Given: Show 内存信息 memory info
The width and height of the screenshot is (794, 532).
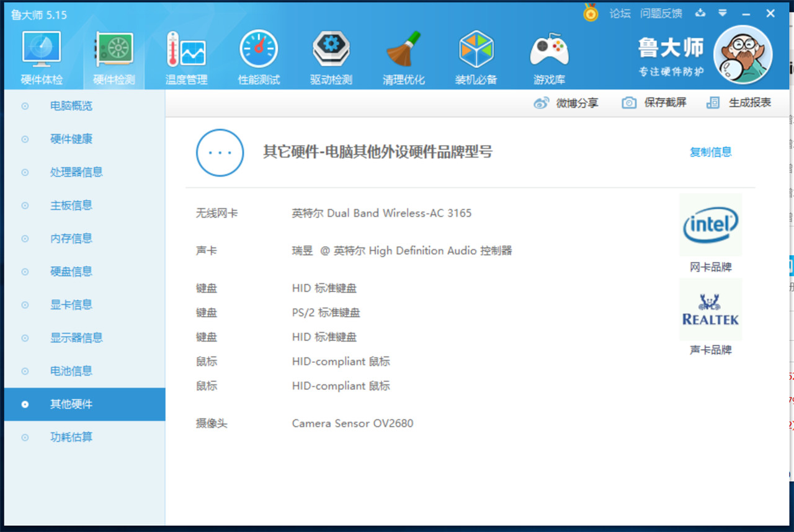Looking at the screenshot, I should pos(84,239).
